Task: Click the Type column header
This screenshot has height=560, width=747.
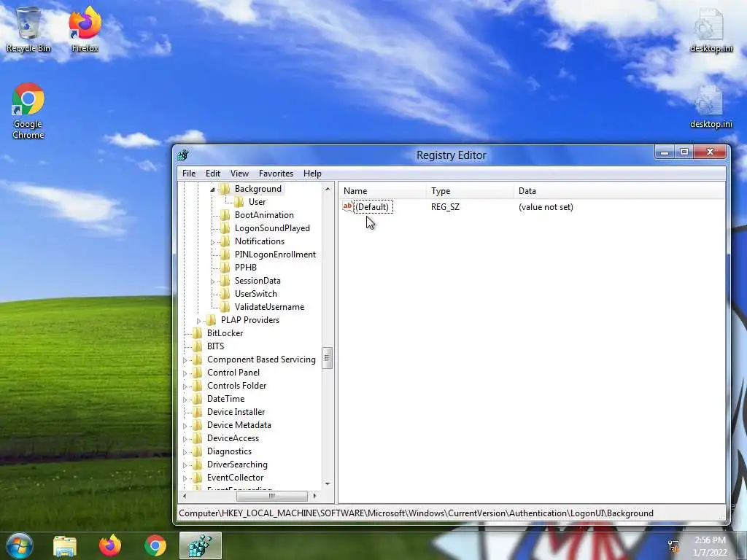Action: click(x=471, y=191)
